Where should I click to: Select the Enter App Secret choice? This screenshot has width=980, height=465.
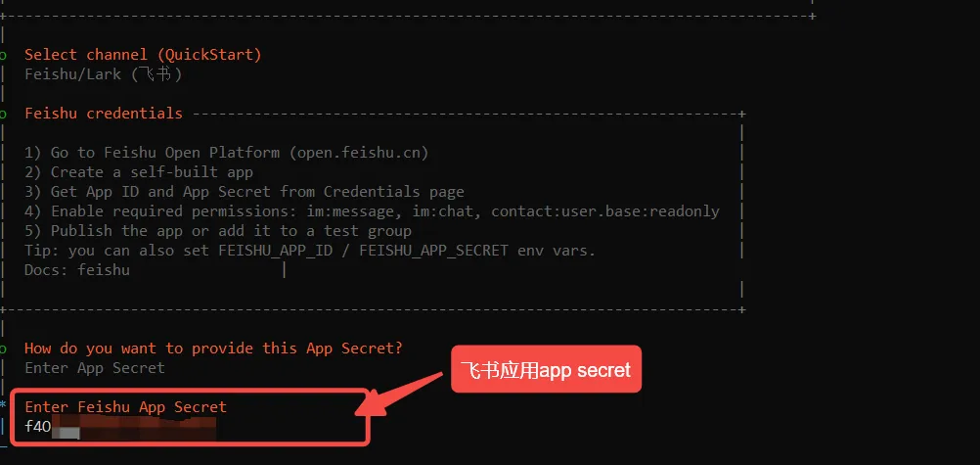coord(94,368)
